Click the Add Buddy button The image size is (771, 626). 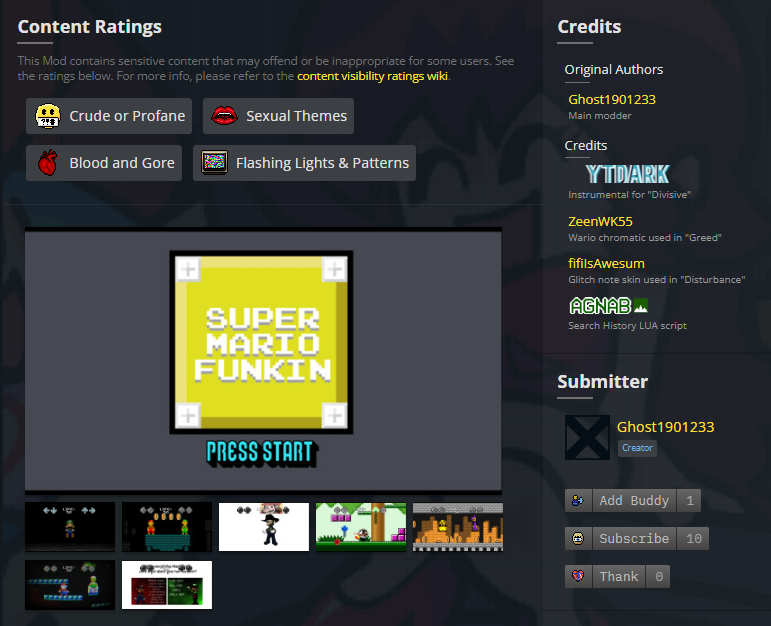coord(634,501)
